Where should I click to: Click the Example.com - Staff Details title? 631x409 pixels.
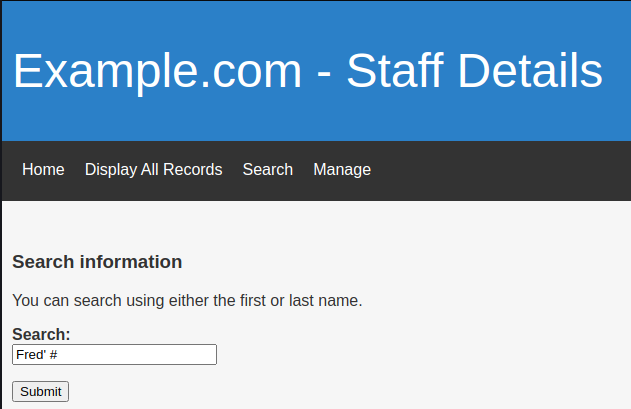coord(307,71)
